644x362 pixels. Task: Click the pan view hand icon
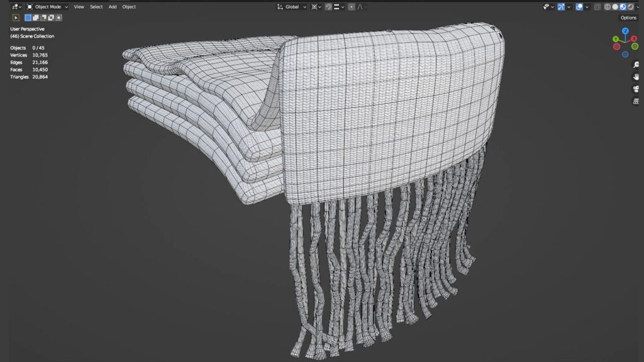[x=636, y=77]
